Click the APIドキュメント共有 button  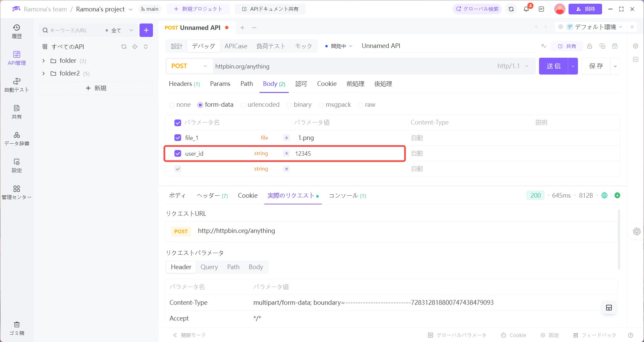point(270,9)
